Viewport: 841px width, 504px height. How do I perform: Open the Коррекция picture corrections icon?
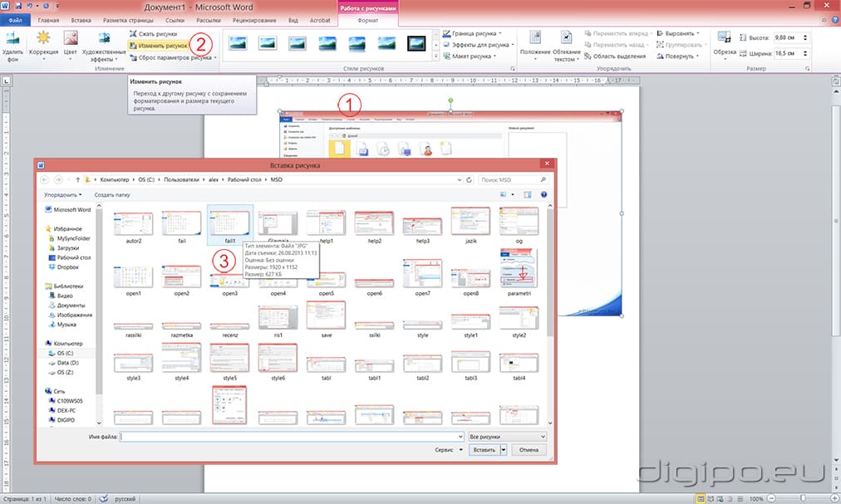pyautogui.click(x=43, y=39)
